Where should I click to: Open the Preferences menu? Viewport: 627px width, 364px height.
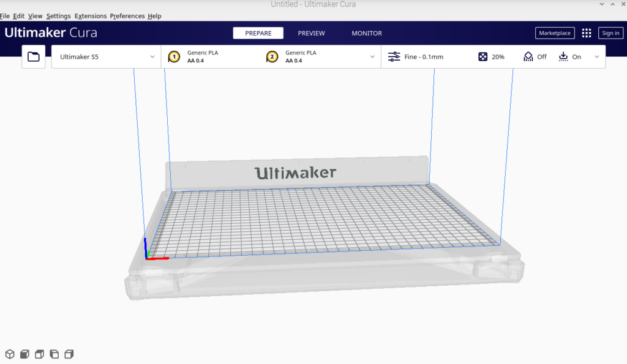tap(127, 16)
